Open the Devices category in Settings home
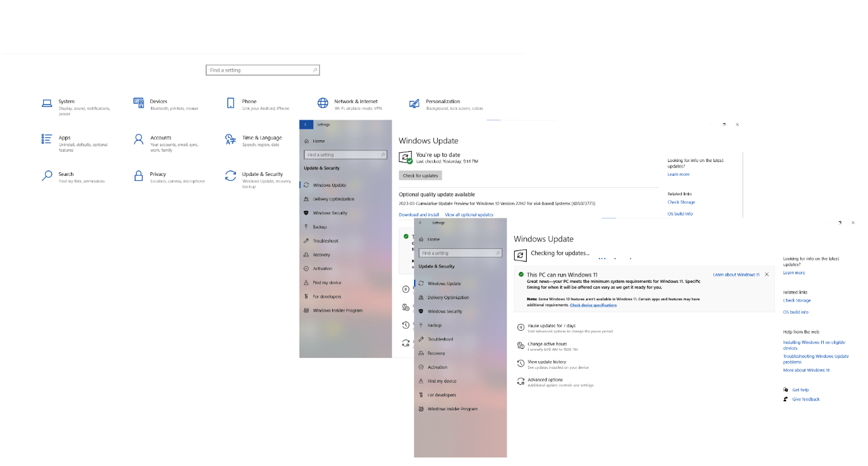Screen dimensions: 868x466 [x=166, y=104]
